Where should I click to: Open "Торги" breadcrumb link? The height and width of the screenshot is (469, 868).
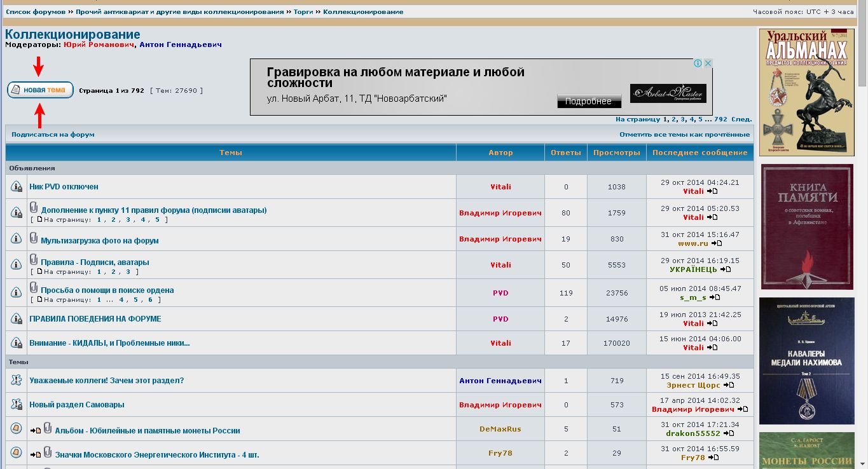tap(303, 12)
